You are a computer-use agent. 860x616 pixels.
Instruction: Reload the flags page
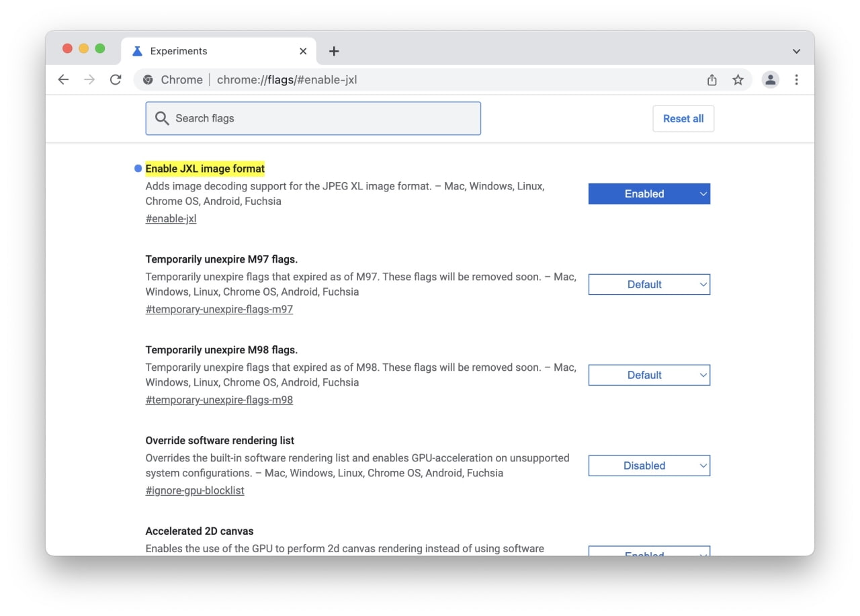116,80
